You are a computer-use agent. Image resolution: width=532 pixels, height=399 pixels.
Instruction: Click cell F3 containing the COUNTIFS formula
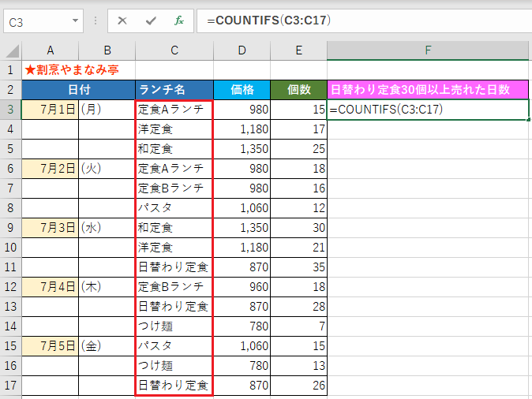pos(428,110)
